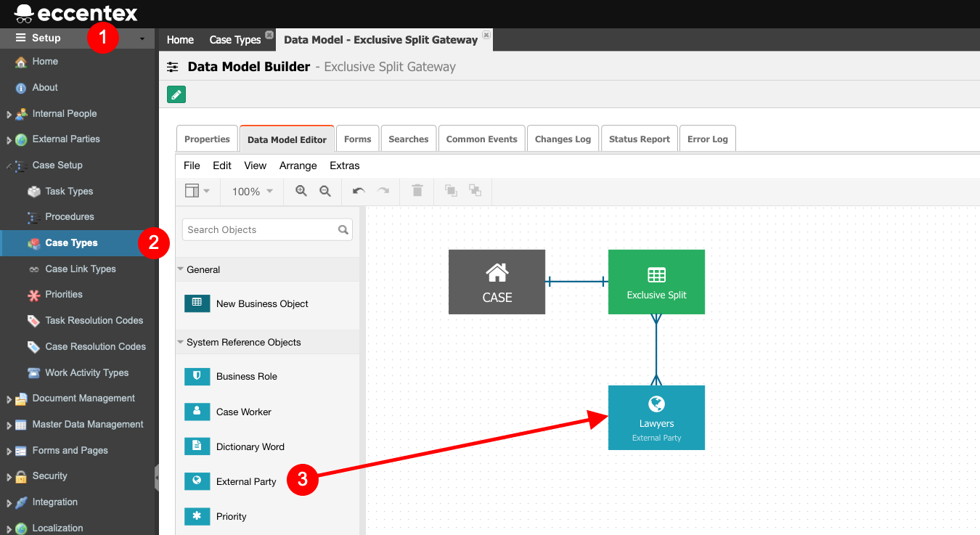The height and width of the screenshot is (535, 980).
Task: Click the eccentex logo
Action: (x=75, y=12)
